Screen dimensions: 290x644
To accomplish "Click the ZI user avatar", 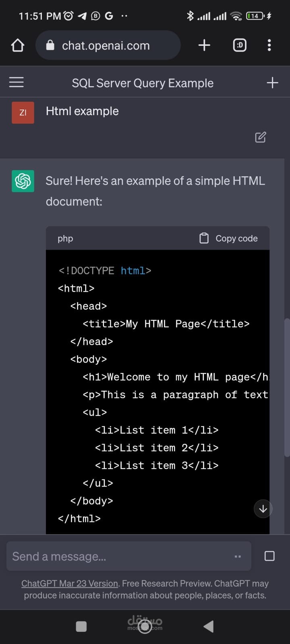I will (x=23, y=112).
